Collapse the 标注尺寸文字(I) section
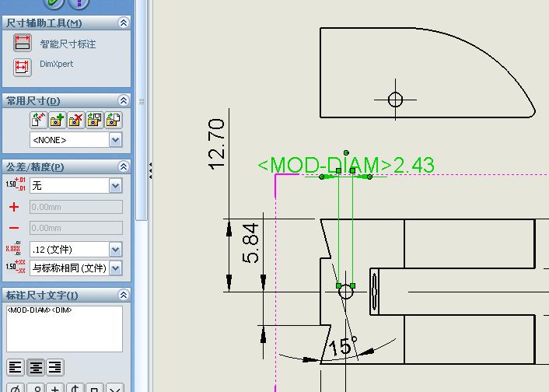The width and height of the screenshot is (549, 392). [x=123, y=295]
